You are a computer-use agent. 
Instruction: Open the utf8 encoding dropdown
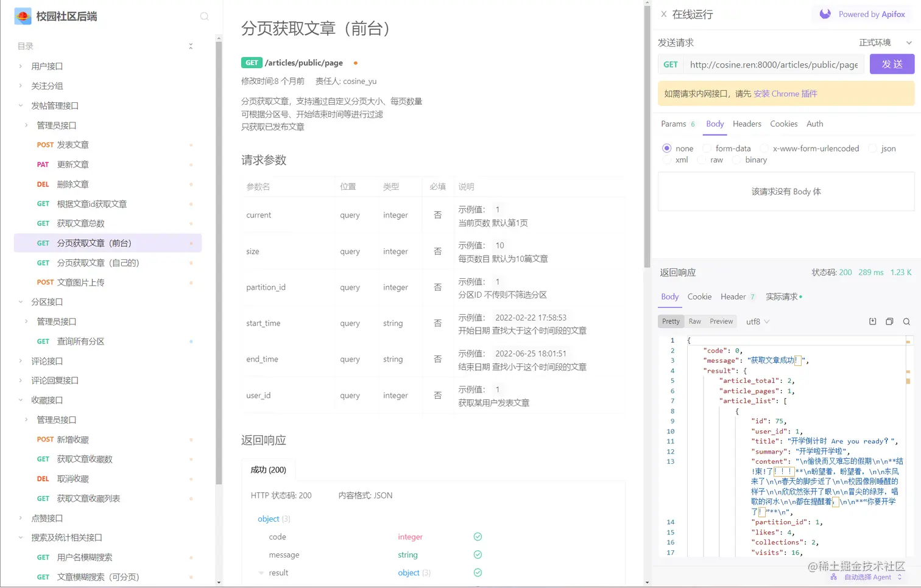[x=758, y=321]
